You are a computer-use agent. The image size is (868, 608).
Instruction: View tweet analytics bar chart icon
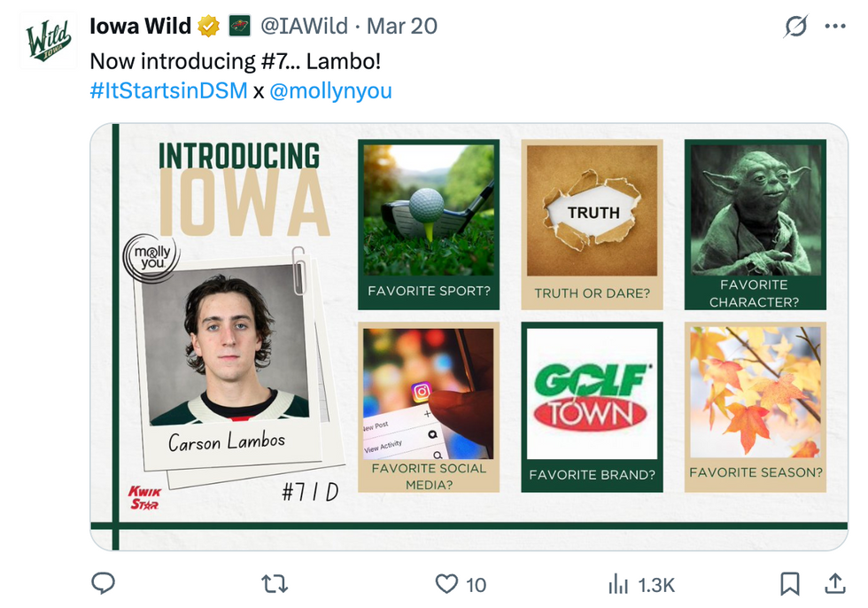617,583
